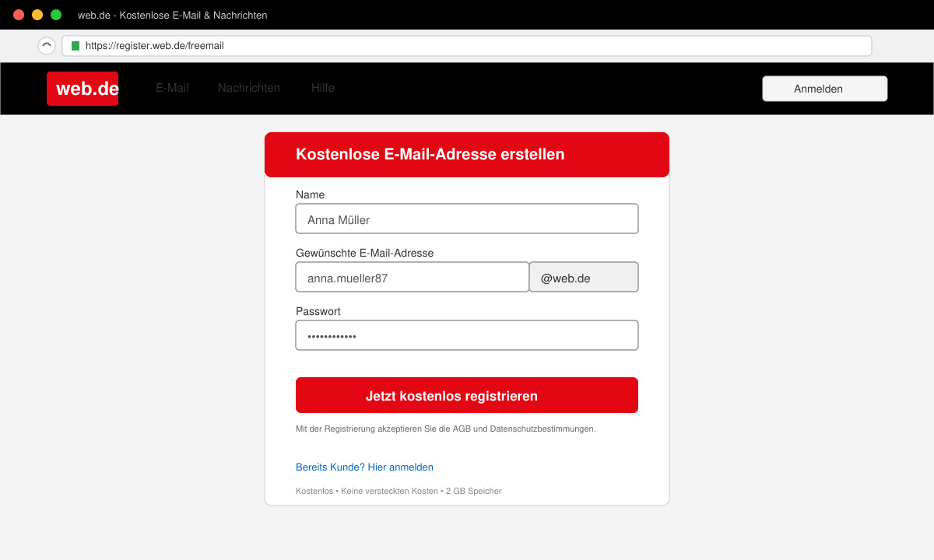Focus the Name input field
The width and height of the screenshot is (934, 560).
[x=467, y=219]
